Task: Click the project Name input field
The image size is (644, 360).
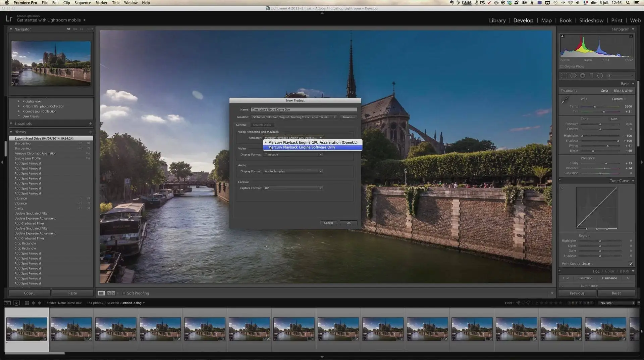Action: pos(304,109)
